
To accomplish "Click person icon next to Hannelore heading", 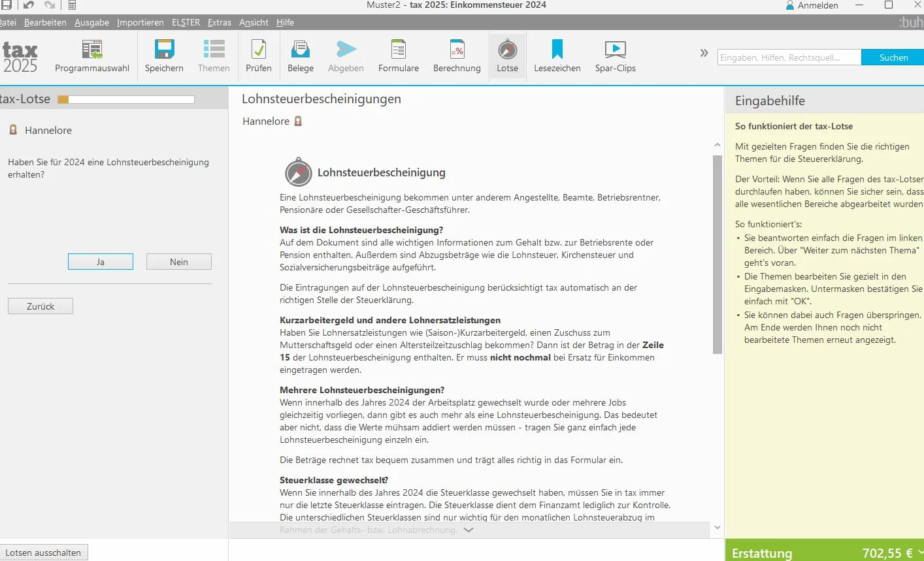I will 298,121.
